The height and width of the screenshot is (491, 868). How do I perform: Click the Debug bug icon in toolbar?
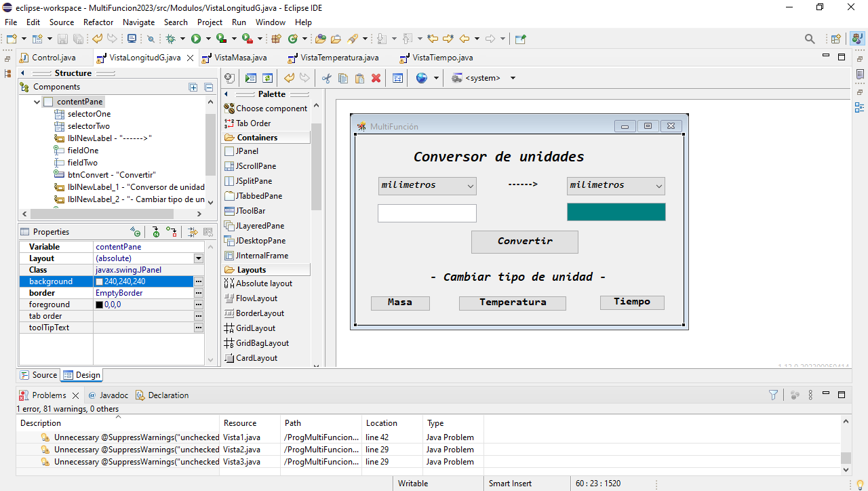[x=171, y=39]
